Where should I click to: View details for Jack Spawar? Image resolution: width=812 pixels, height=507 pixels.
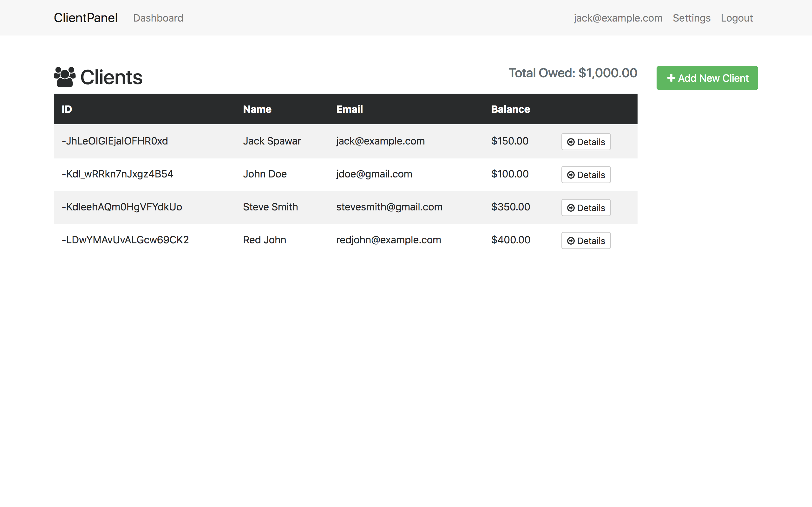point(586,142)
